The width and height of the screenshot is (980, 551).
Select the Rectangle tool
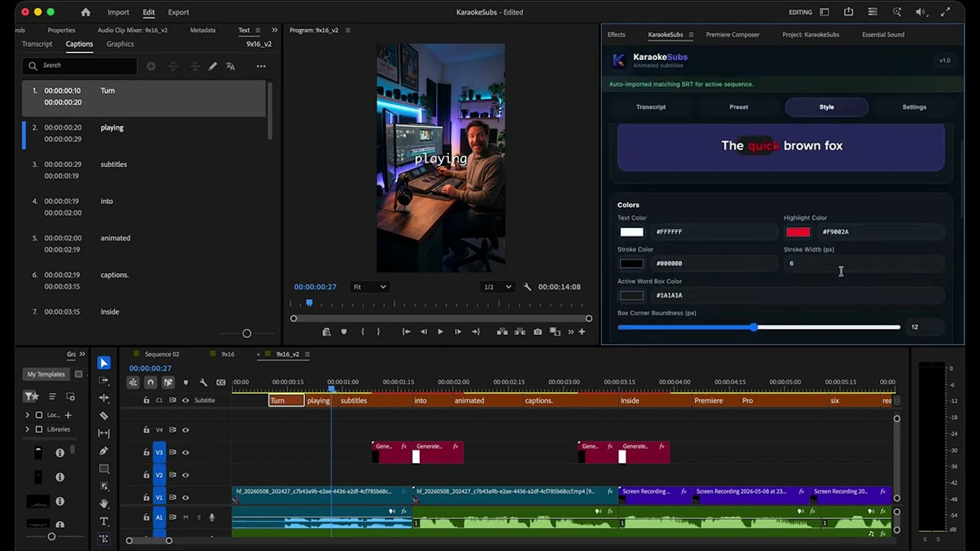click(104, 469)
